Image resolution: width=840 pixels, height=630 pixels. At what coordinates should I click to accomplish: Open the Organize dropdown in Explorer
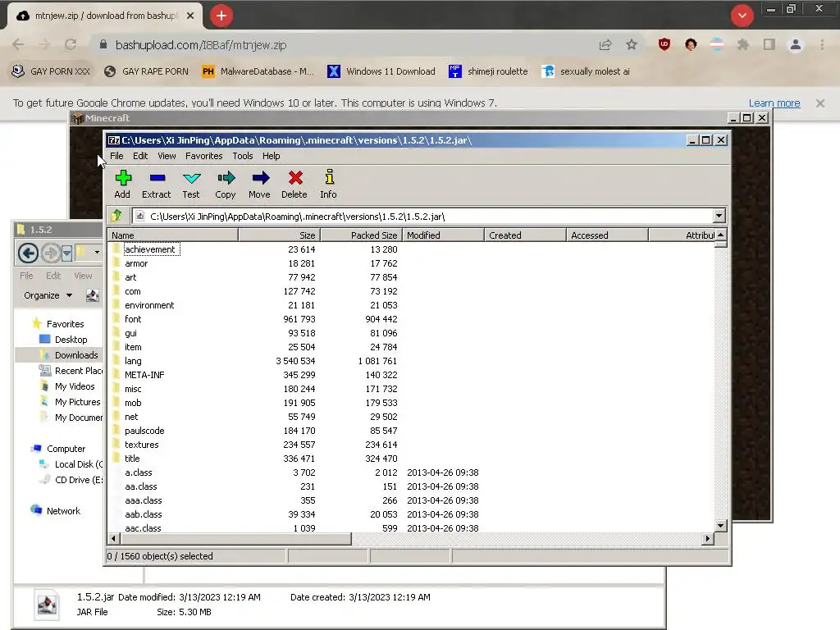pyautogui.click(x=48, y=295)
